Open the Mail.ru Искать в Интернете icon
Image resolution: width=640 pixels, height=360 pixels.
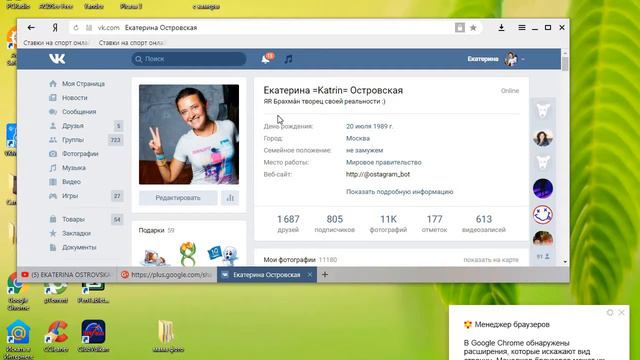[x=18, y=339]
